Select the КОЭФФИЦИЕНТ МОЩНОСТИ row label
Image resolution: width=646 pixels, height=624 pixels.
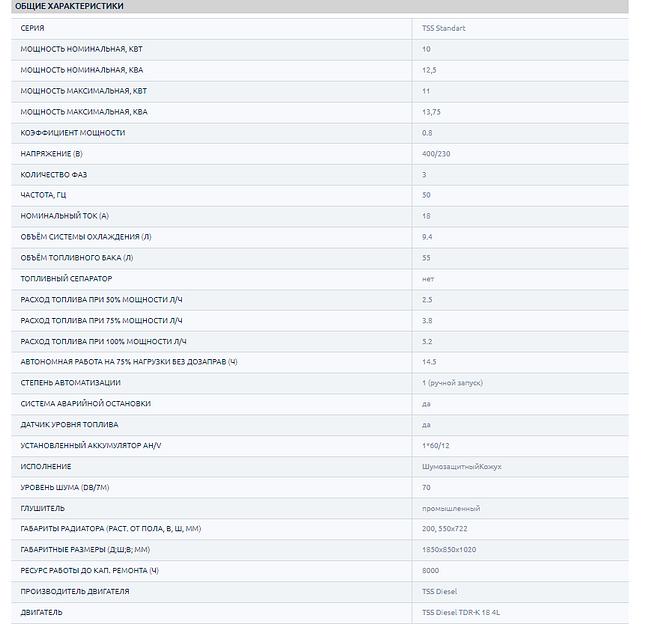click(x=73, y=133)
